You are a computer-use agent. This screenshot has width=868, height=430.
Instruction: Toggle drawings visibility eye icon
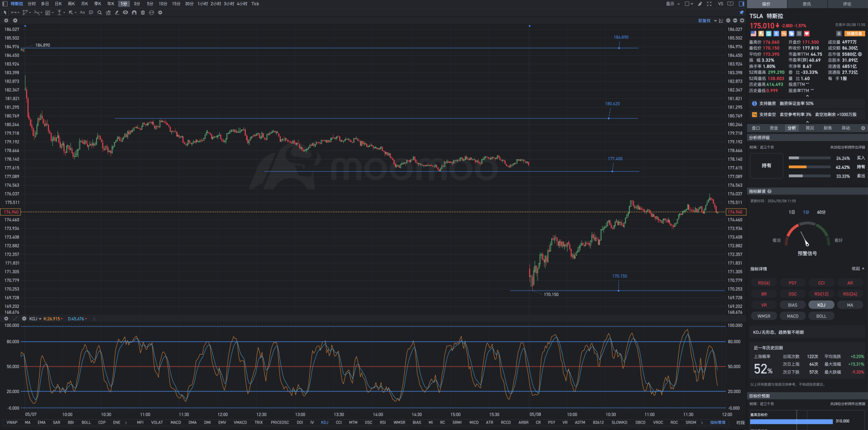(x=125, y=12)
